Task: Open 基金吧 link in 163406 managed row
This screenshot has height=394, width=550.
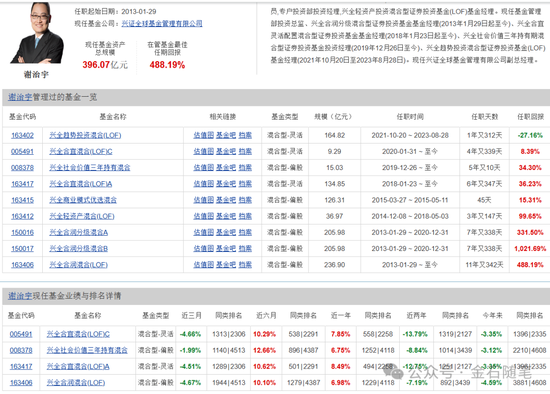Action: pyautogui.click(x=226, y=265)
